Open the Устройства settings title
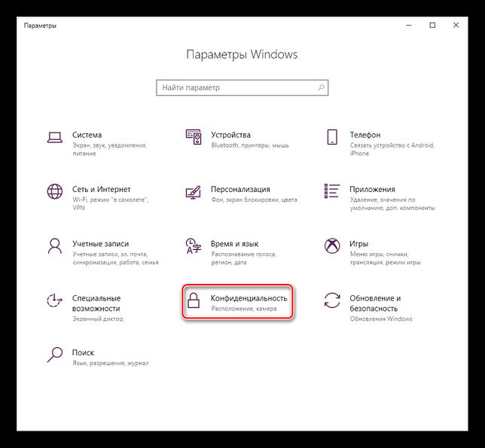This screenshot has width=485, height=448. 230,135
